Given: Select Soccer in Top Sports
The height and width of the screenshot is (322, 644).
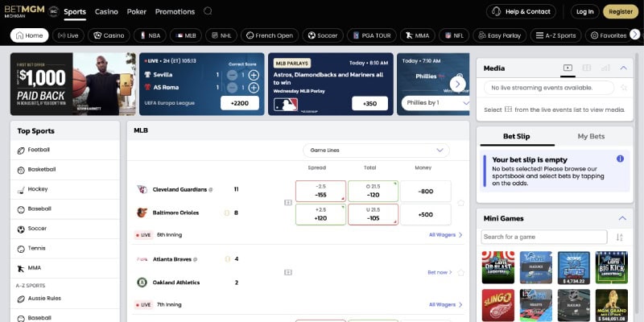Looking at the screenshot, I should [65, 229].
